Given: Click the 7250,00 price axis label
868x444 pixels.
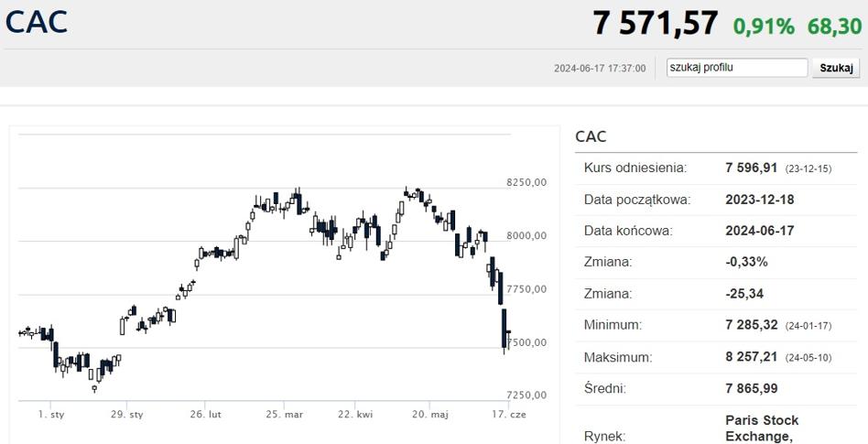Looking at the screenshot, I should (526, 395).
